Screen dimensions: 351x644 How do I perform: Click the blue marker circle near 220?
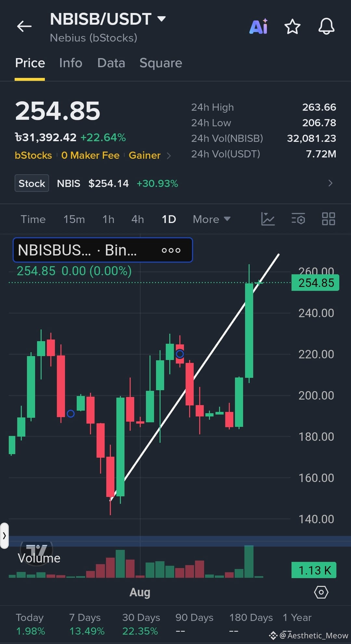pyautogui.click(x=180, y=354)
